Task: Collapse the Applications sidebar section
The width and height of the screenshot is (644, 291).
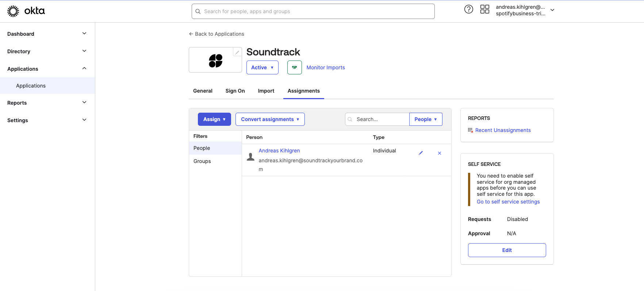Action: pyautogui.click(x=47, y=69)
